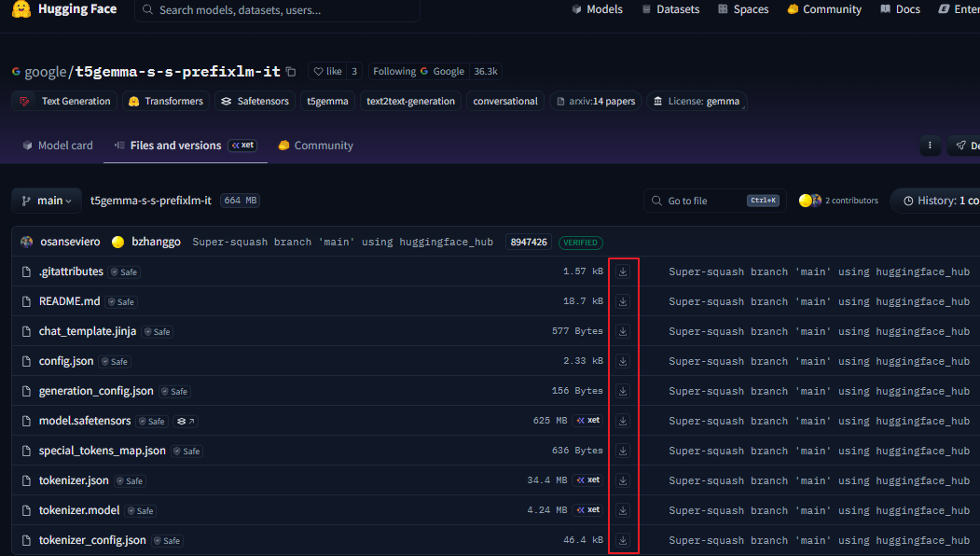The height and width of the screenshot is (556, 980).
Task: Go to Datasets in the top navigation
Action: (670, 9)
